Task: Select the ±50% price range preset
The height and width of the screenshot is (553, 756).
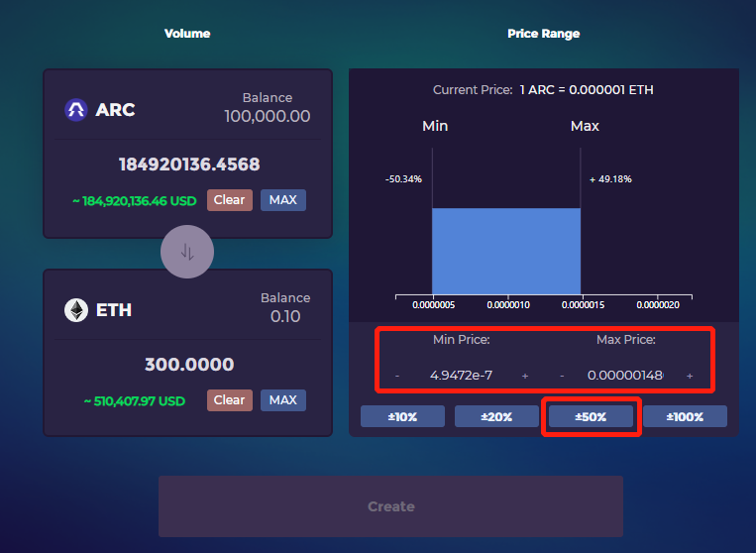Action: tap(591, 417)
